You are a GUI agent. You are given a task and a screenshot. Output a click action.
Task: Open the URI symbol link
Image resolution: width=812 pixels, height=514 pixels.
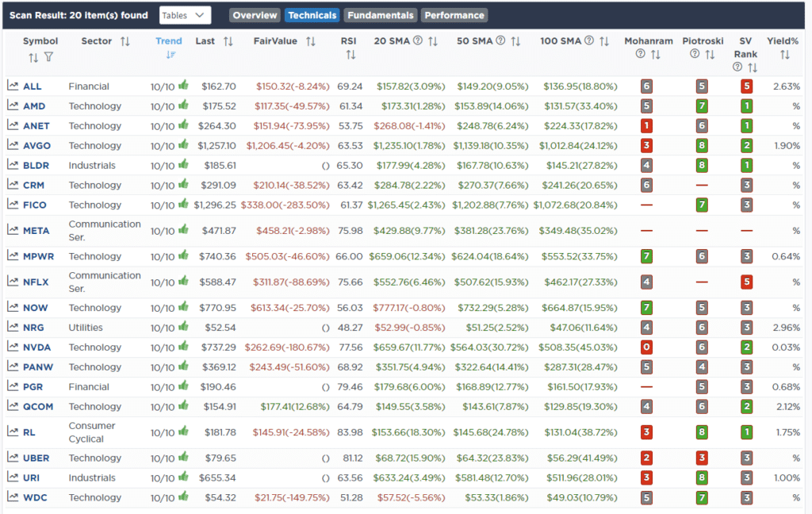click(31, 478)
